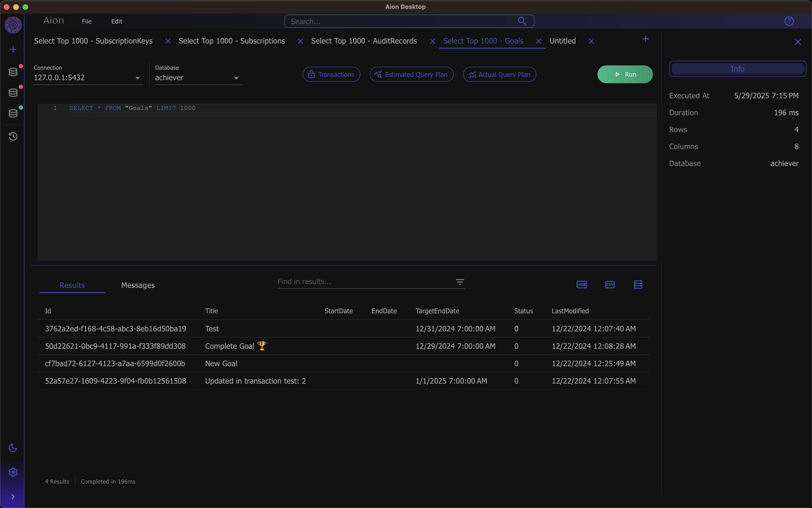Switch results table layout view icon
This screenshot has height=508, width=812.
[x=638, y=285]
